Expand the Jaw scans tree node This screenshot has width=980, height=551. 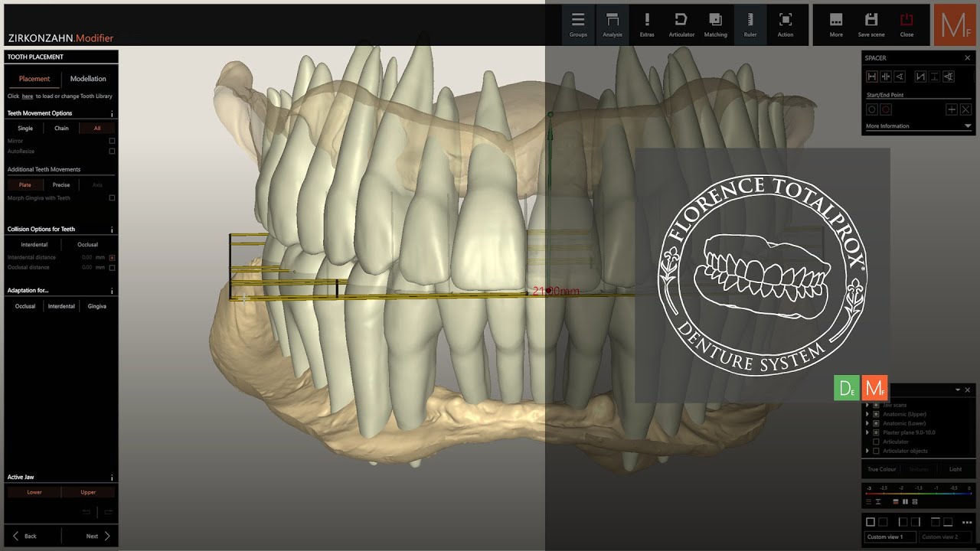867,405
